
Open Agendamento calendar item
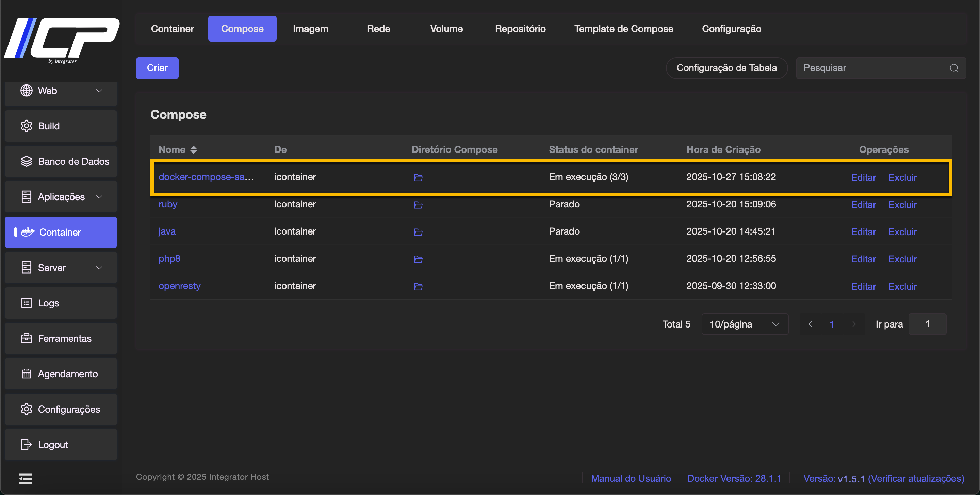61,373
